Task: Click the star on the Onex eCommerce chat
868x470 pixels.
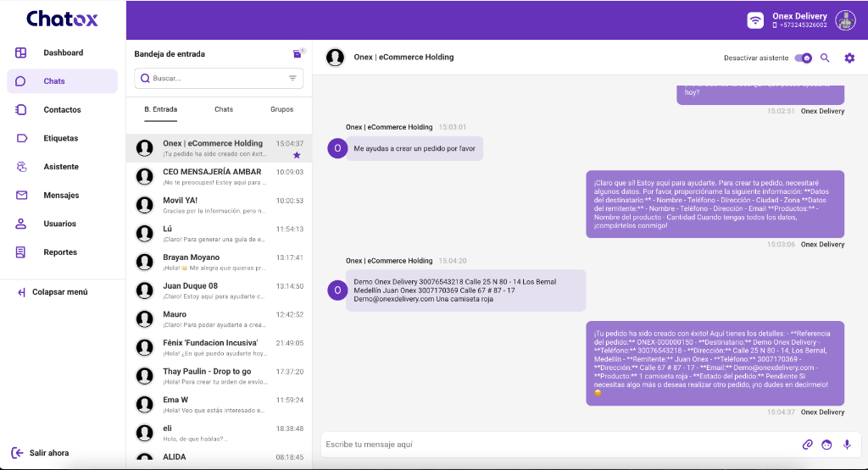Action: click(297, 155)
